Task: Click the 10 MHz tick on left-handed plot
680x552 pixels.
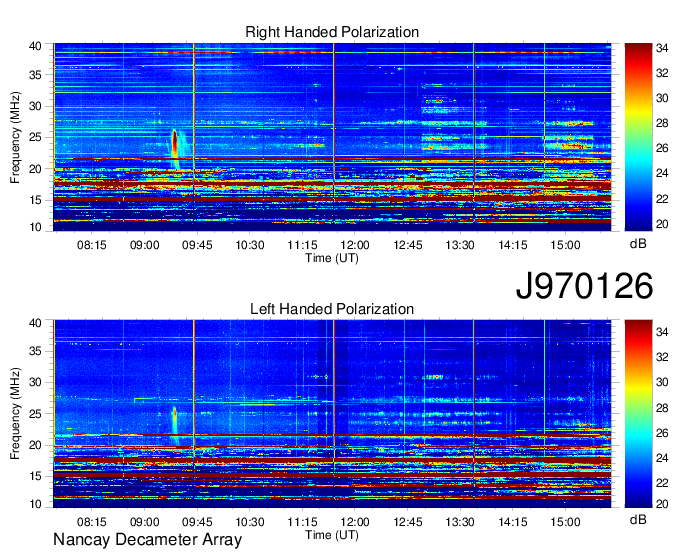Action: 35,504
